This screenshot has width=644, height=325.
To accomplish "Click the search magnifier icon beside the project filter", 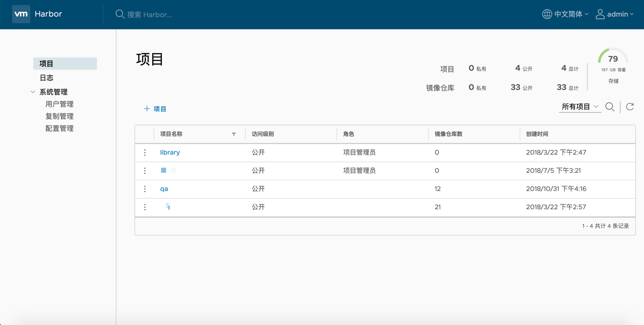I will (x=610, y=107).
